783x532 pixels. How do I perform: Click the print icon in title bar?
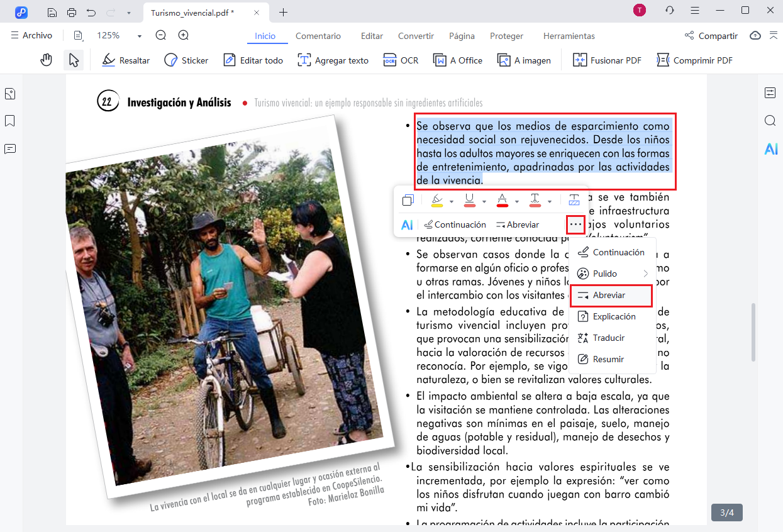point(72,12)
